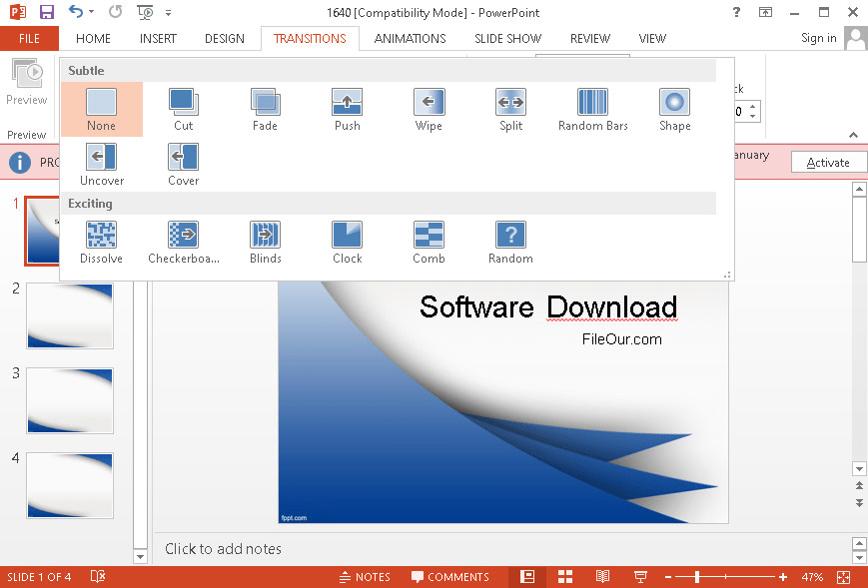Undo the last action
Viewport: 868px width, 588px height.
[x=75, y=12]
